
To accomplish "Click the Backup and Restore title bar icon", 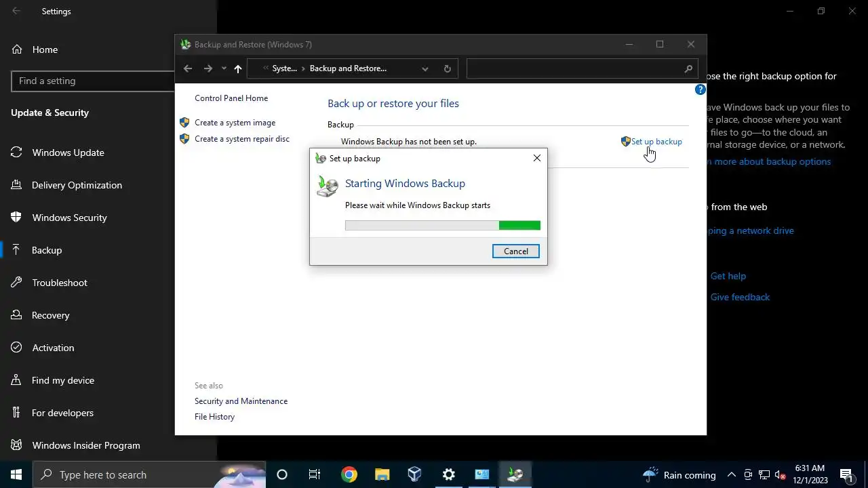I will click(x=186, y=45).
